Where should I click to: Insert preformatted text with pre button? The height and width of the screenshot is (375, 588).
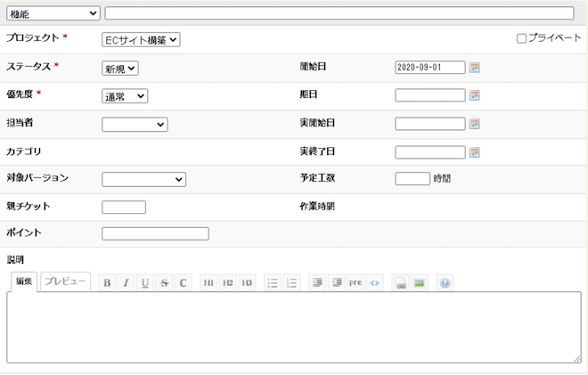pyautogui.click(x=355, y=282)
